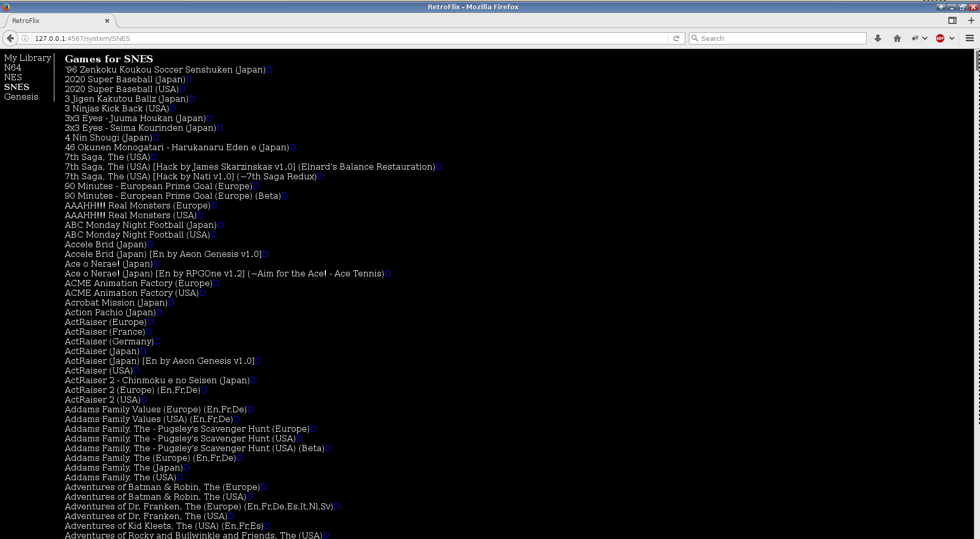
Task: Click D link next to 4 Nin Shougi (Japan)
Action: (x=156, y=138)
